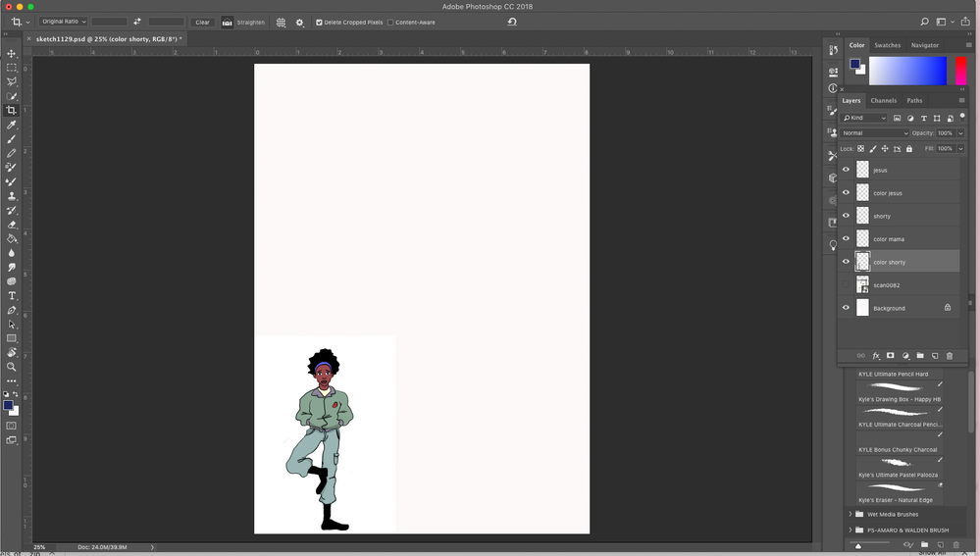The image size is (980, 556).
Task: Click the Share icon button
Action: pos(965,22)
